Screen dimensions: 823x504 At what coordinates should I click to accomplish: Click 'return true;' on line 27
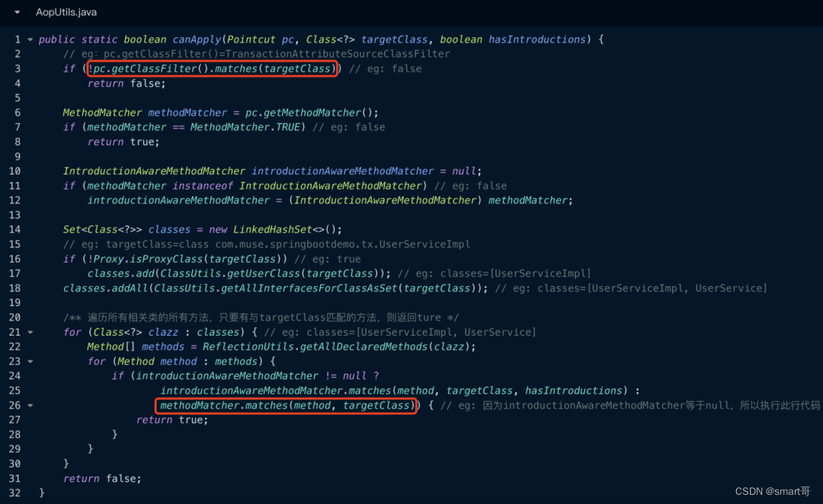[x=172, y=420]
